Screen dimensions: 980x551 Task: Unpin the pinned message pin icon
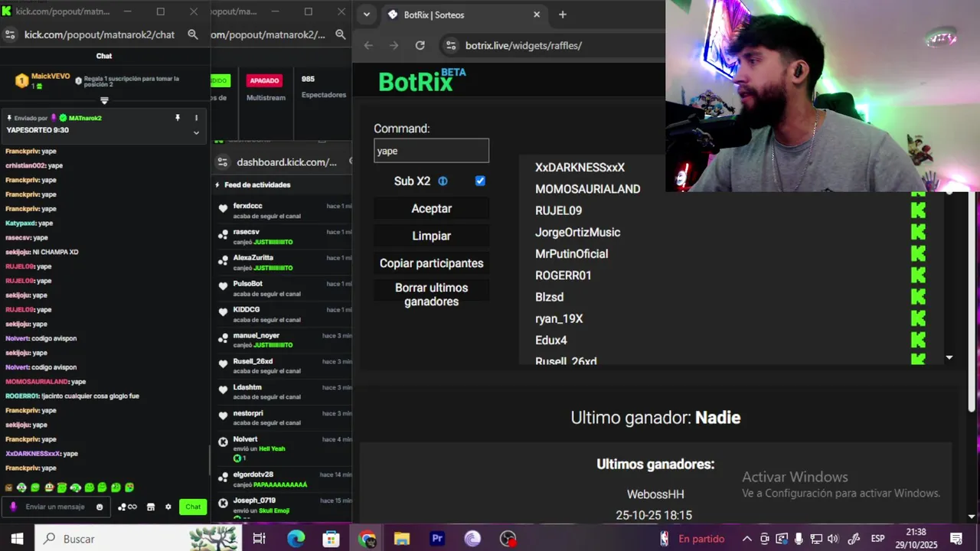pos(178,118)
